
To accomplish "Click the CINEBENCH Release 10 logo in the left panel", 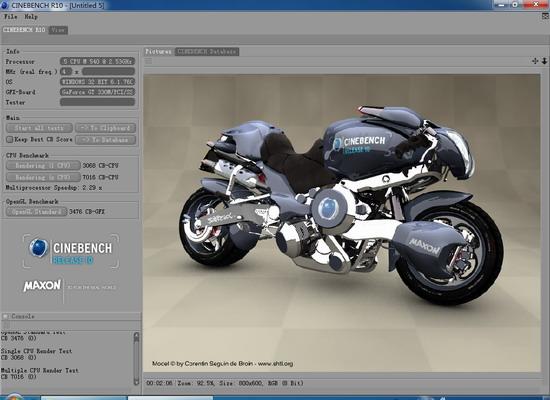I will [x=71, y=252].
